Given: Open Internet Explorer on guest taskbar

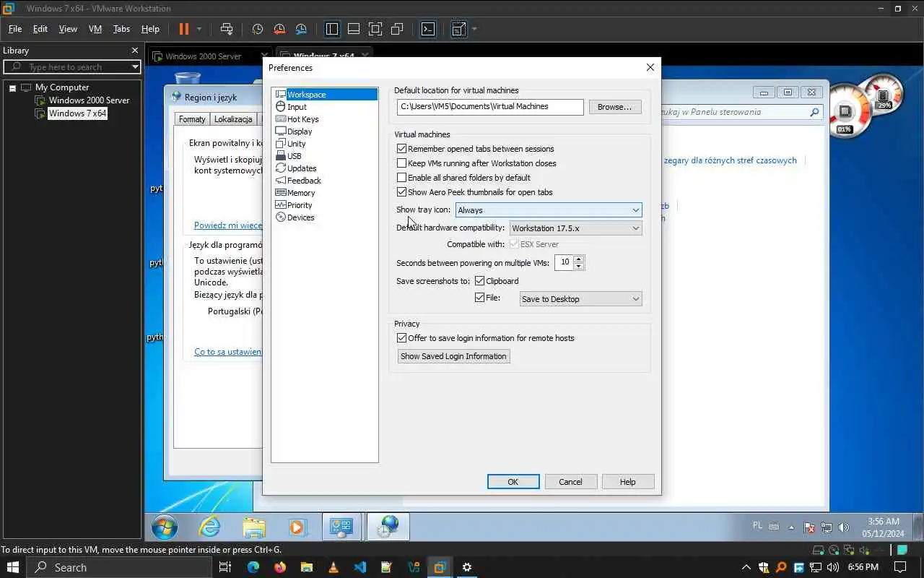Looking at the screenshot, I should pos(209,527).
